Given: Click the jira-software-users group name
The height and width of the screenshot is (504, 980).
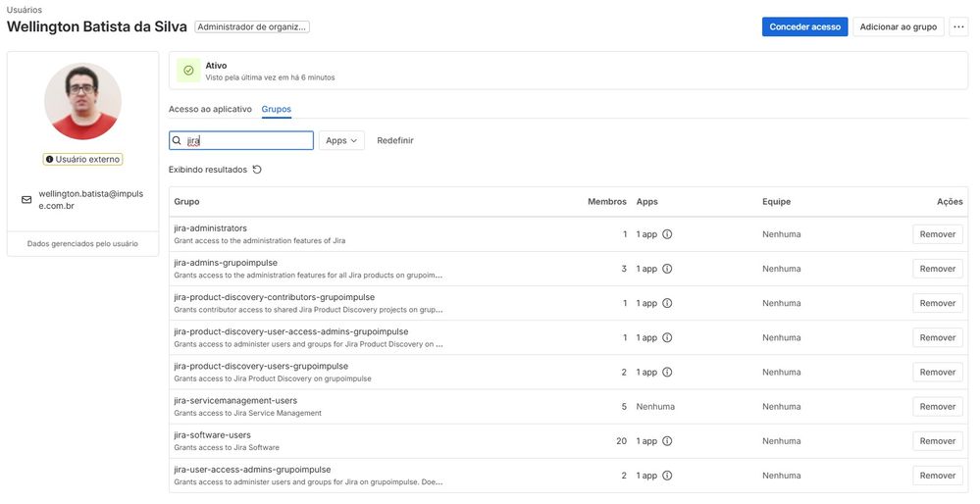Looking at the screenshot, I should tap(213, 434).
